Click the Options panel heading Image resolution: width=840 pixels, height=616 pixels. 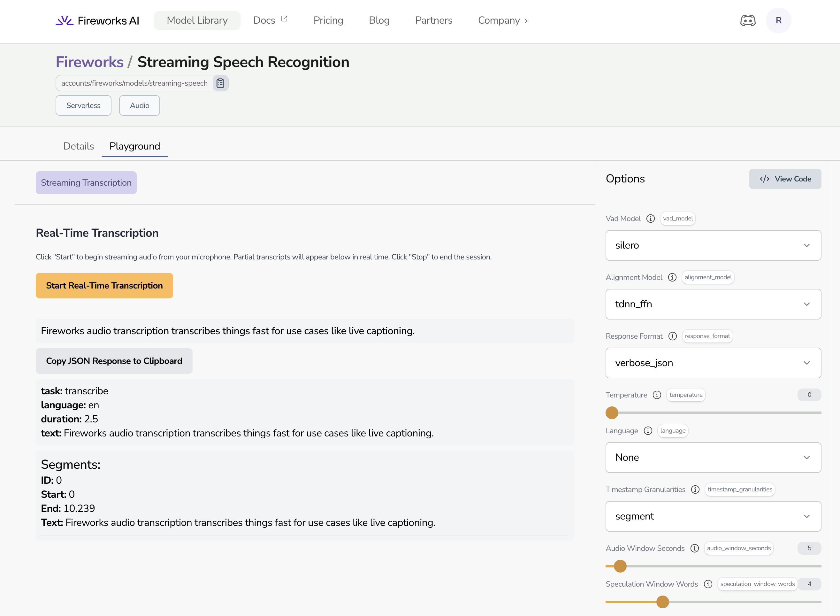tap(625, 179)
